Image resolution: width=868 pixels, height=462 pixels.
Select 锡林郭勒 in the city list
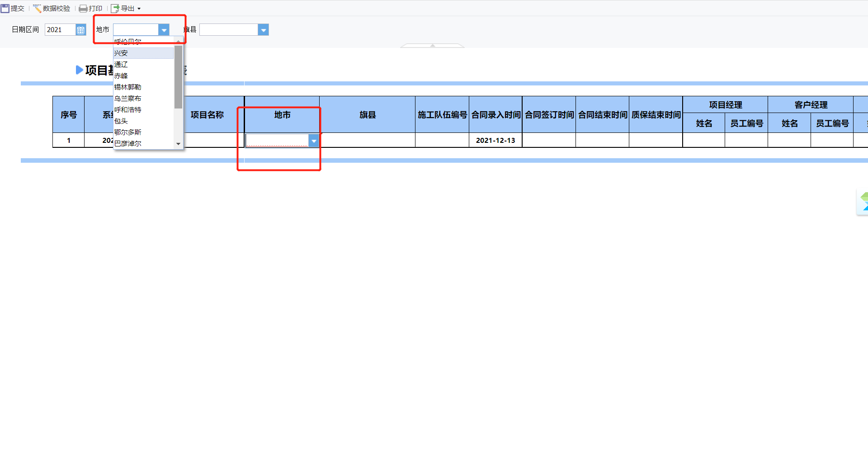pyautogui.click(x=143, y=87)
